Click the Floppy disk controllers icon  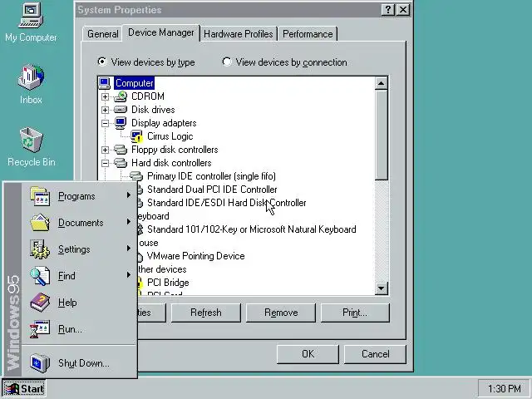coord(121,150)
